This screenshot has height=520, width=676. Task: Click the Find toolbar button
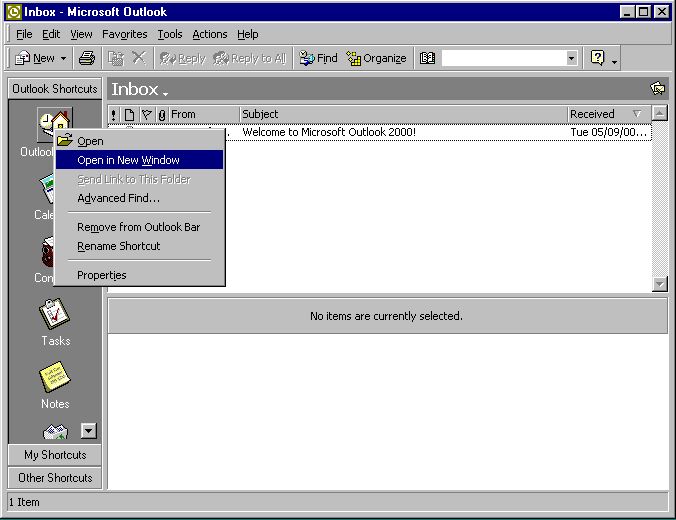coord(318,58)
